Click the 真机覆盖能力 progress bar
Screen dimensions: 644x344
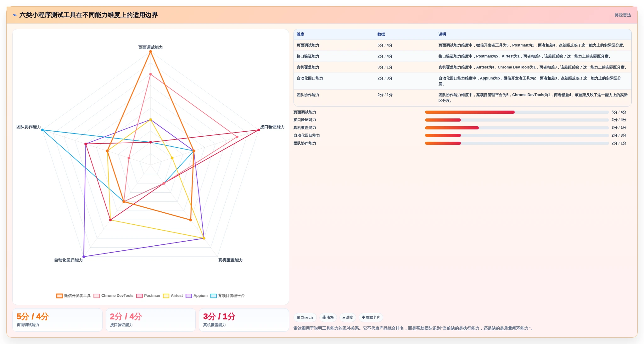(x=517, y=128)
